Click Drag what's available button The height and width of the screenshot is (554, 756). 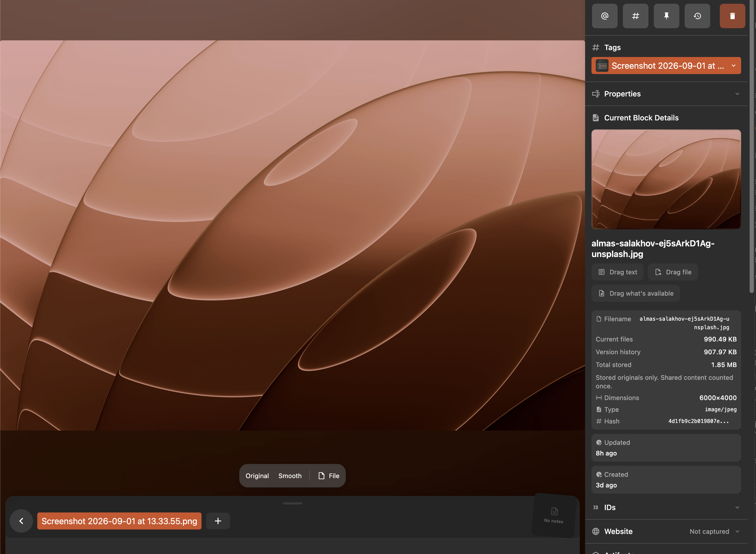tap(636, 294)
